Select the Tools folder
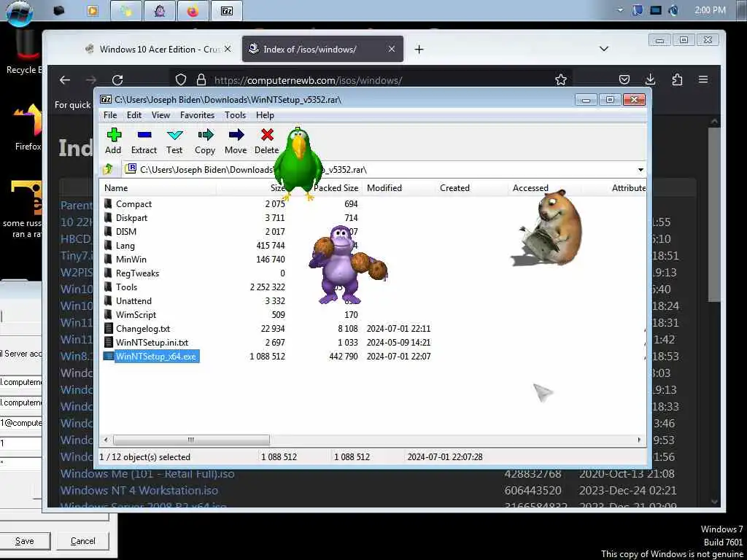 126,287
